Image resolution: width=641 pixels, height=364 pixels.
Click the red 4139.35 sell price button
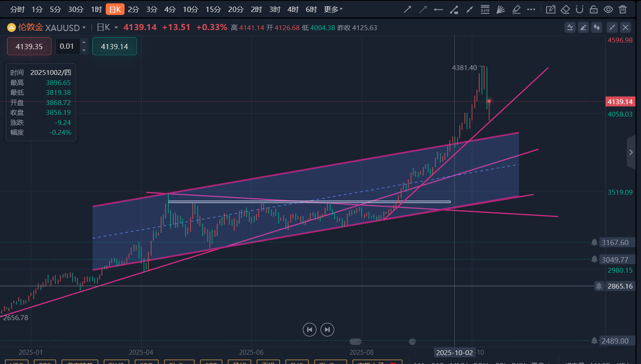pyautogui.click(x=29, y=47)
